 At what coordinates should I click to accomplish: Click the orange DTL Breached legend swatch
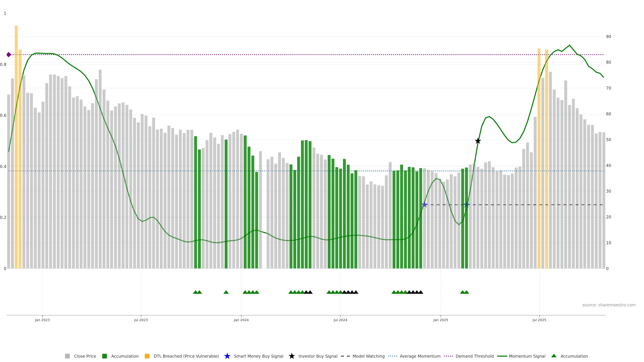coord(147,356)
